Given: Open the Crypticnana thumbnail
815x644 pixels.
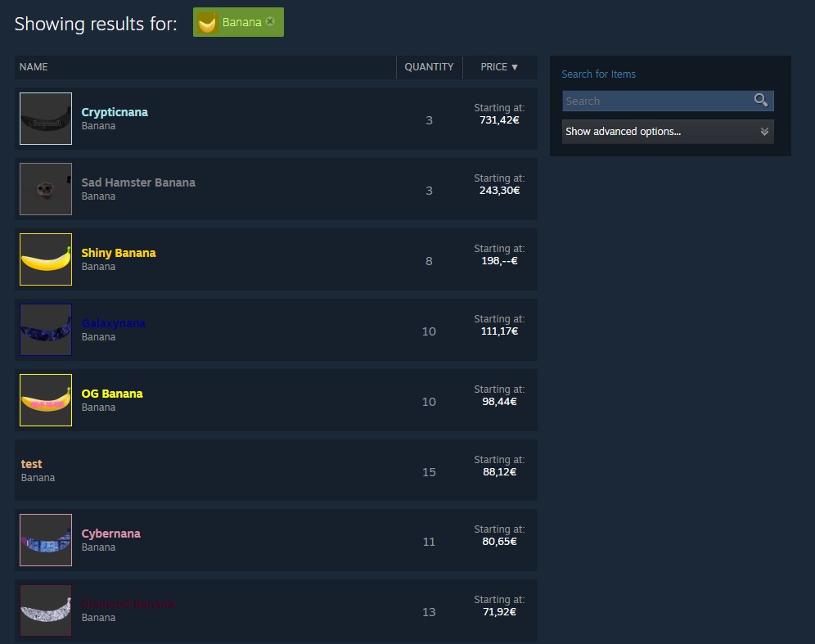Looking at the screenshot, I should pos(46,119).
